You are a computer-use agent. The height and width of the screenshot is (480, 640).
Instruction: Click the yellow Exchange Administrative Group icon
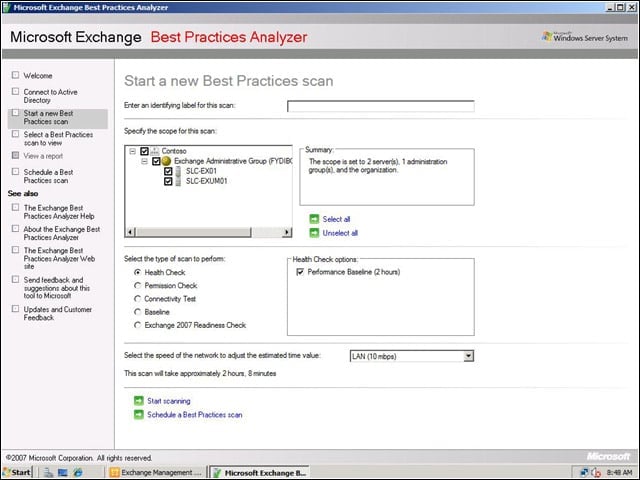(167, 161)
